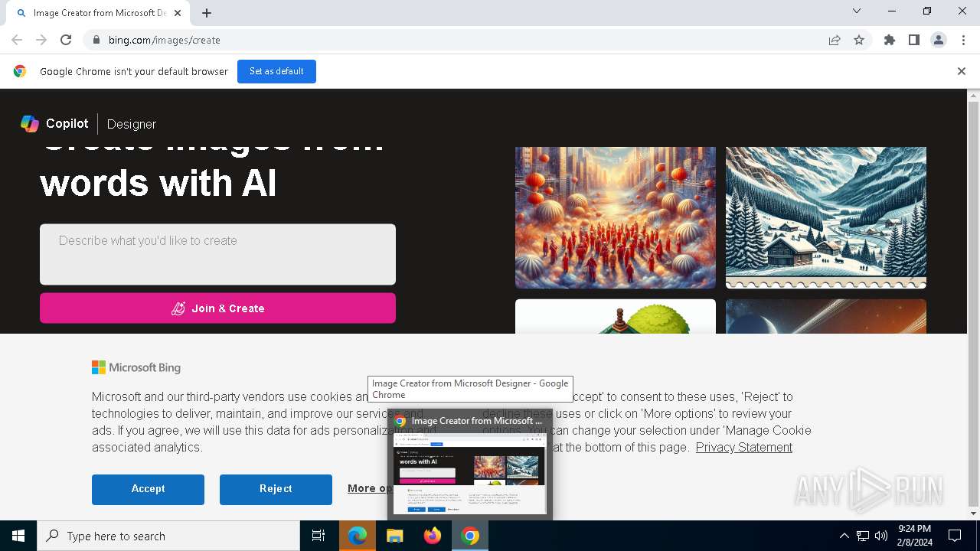Screen dimensions: 980x551
Task: Open Chrome three-dot menu
Action: point(963,40)
